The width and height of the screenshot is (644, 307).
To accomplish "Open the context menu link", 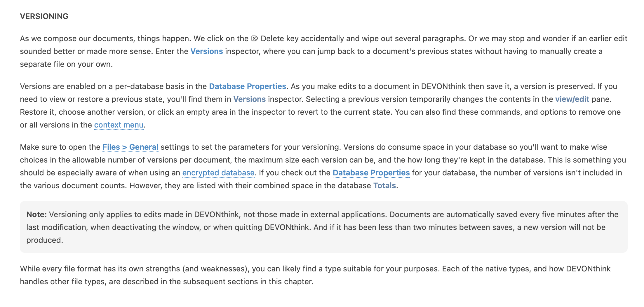I will point(119,125).
